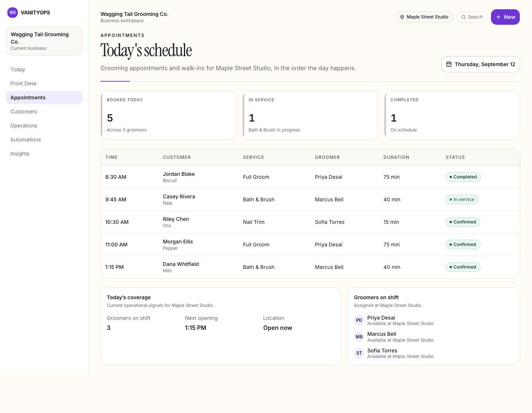Image resolution: width=532 pixels, height=413 pixels.
Task: Click the magnifier icon in Search
Action: pyautogui.click(x=463, y=17)
